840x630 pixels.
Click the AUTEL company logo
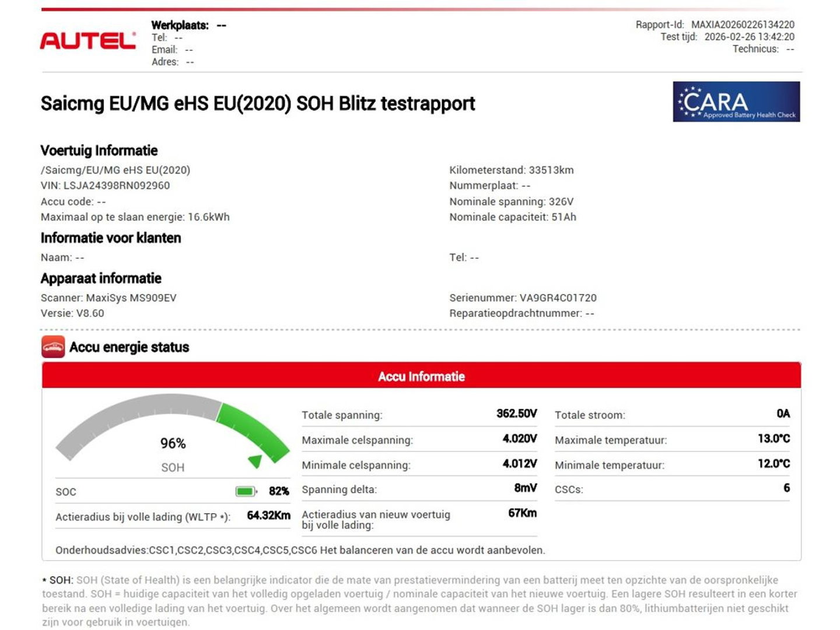click(x=86, y=40)
